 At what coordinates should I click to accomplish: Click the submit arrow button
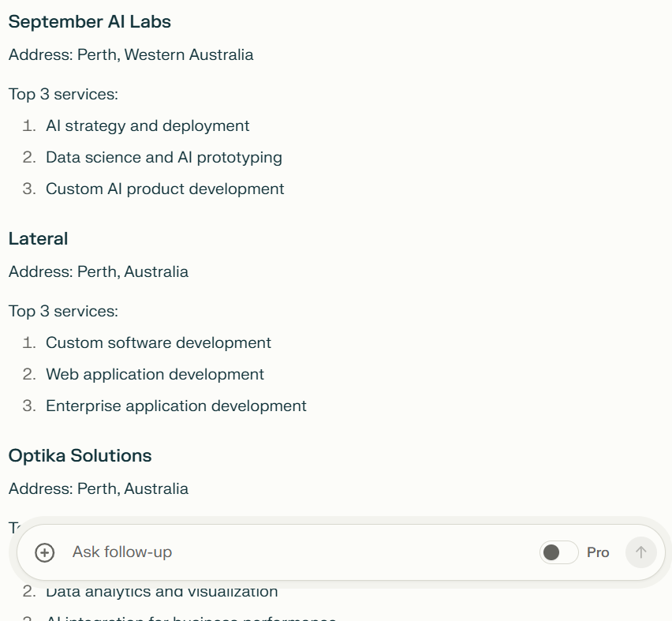(640, 552)
